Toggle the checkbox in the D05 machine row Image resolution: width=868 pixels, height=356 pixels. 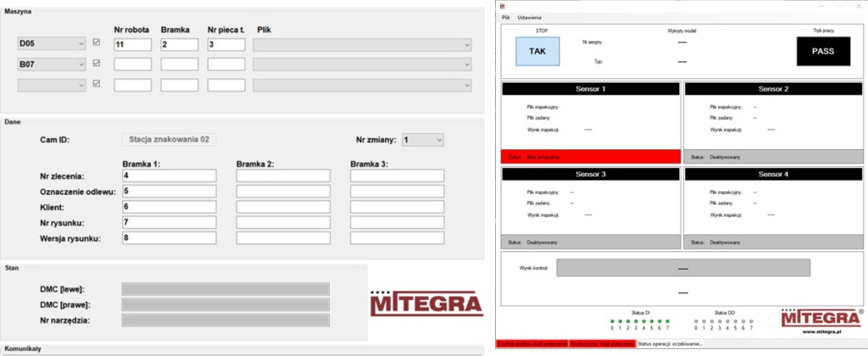pyautogui.click(x=97, y=42)
